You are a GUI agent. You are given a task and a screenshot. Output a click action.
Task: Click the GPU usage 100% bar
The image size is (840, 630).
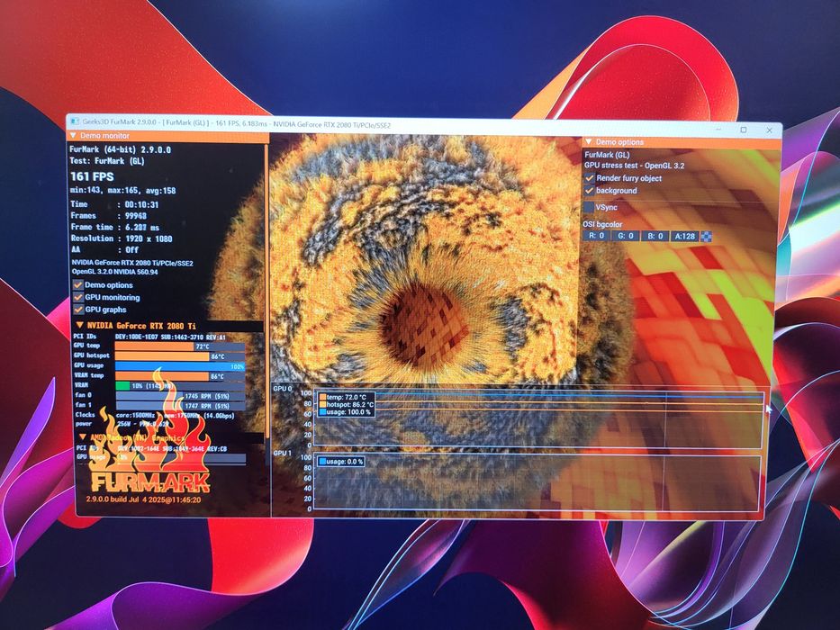click(x=180, y=366)
